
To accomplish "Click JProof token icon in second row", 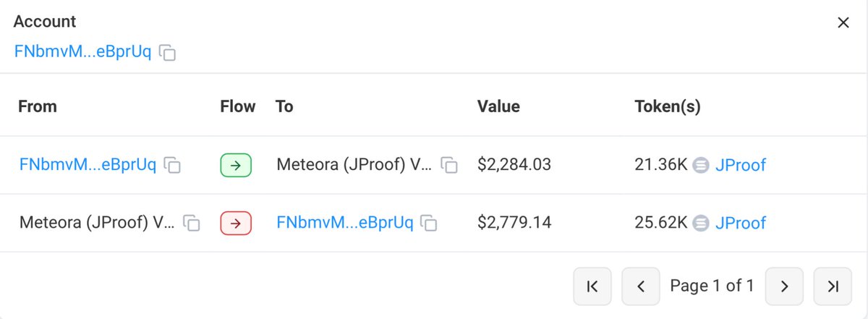I will pyautogui.click(x=701, y=223).
